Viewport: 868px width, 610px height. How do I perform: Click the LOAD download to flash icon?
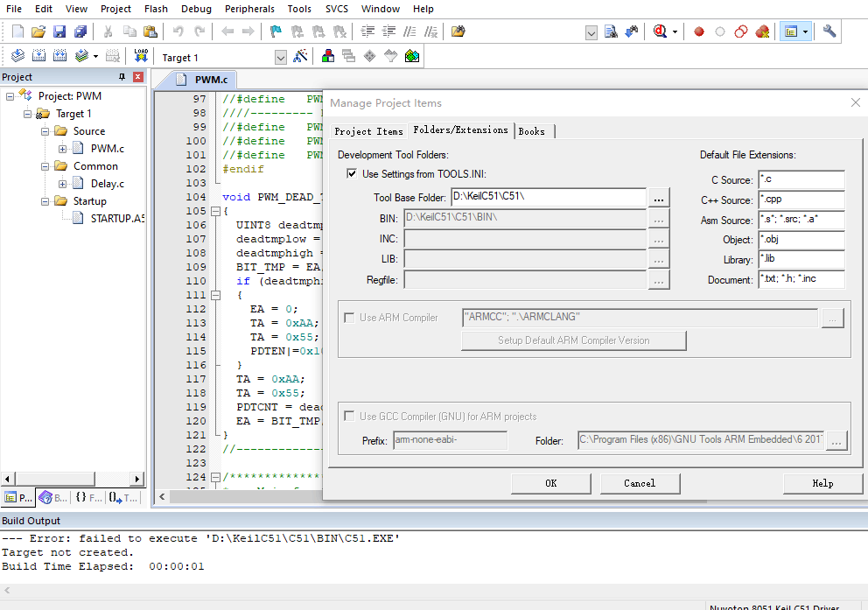[141, 56]
